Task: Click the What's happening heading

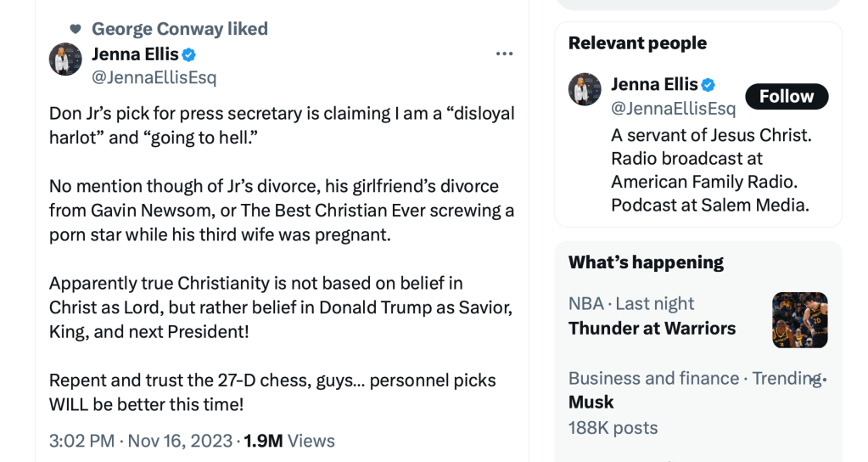Action: 646,262
